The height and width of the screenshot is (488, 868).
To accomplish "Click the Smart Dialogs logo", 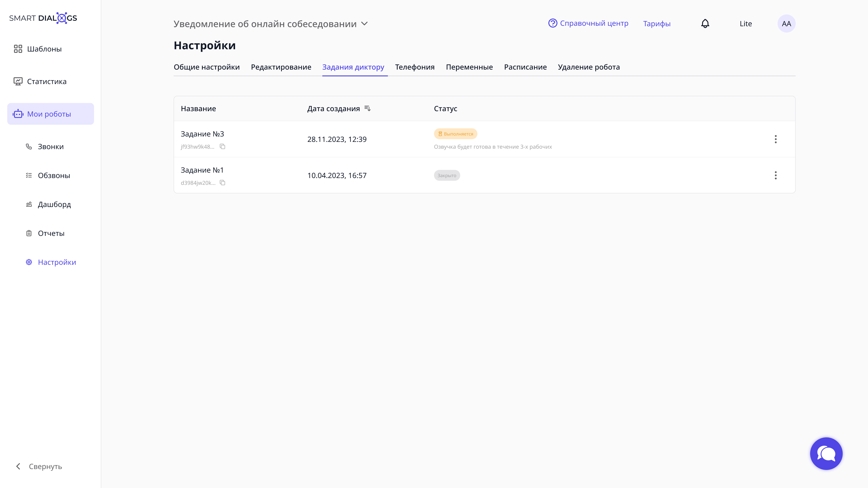I will pyautogui.click(x=43, y=18).
